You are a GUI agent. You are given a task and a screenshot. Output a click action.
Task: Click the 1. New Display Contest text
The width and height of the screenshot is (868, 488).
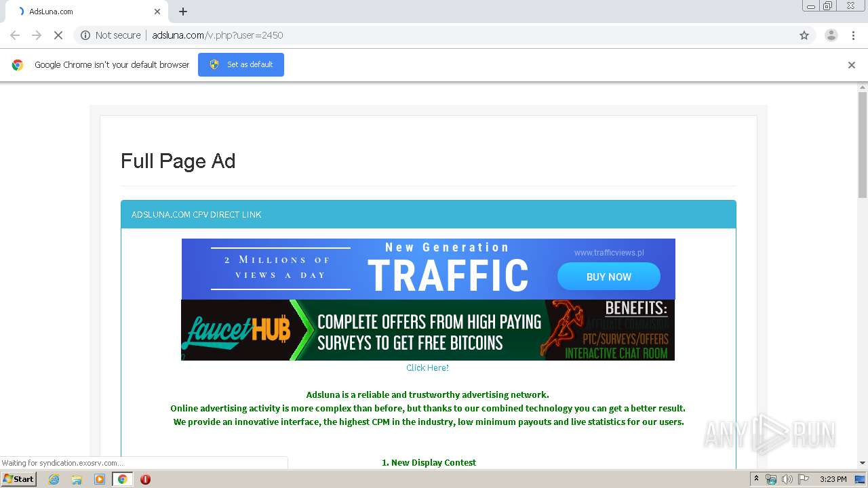pyautogui.click(x=429, y=462)
